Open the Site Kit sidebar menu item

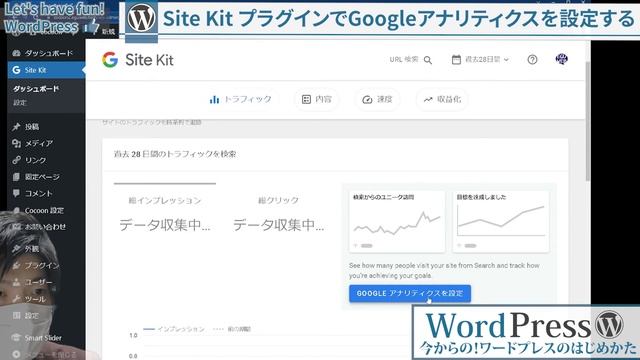(46, 70)
